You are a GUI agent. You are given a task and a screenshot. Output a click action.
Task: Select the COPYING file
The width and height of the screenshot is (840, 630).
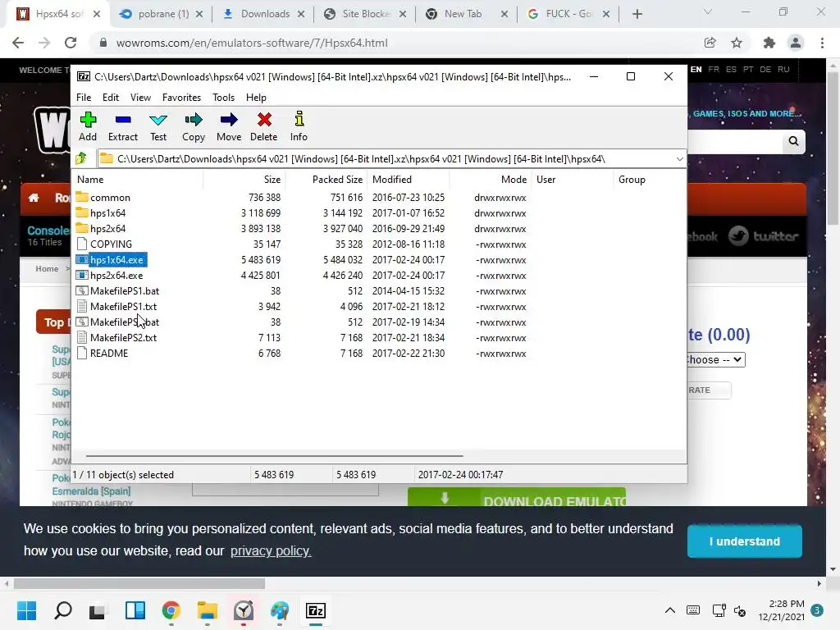pyautogui.click(x=111, y=244)
